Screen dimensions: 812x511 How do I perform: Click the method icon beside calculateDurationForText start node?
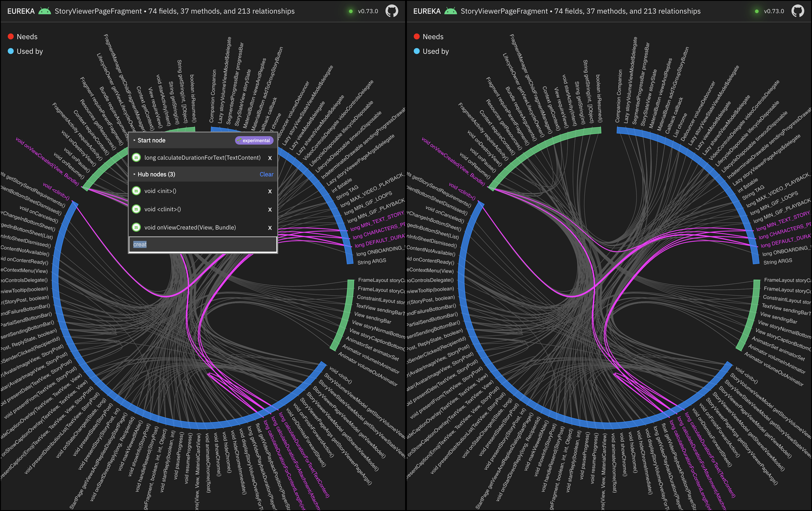click(136, 158)
